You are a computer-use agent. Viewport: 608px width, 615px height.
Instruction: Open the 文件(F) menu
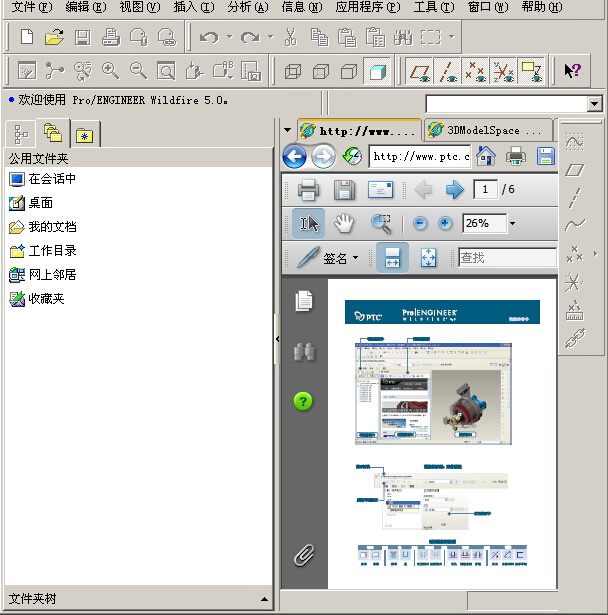(31, 7)
